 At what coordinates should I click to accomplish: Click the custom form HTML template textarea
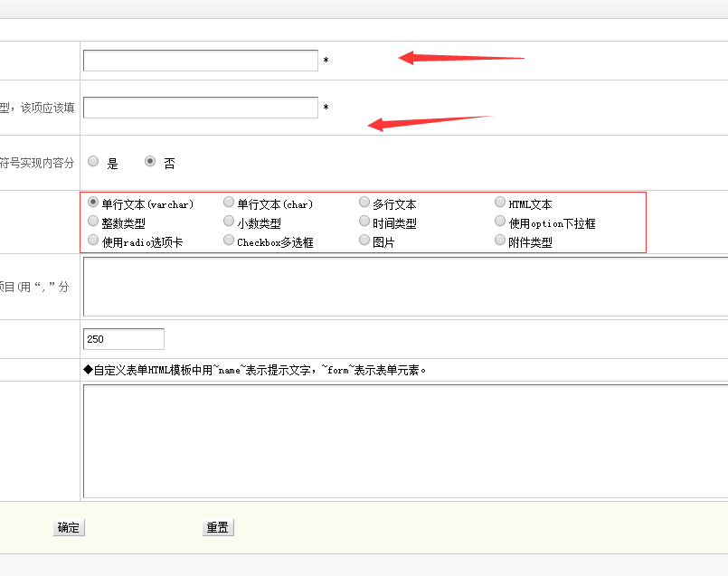(x=405, y=441)
